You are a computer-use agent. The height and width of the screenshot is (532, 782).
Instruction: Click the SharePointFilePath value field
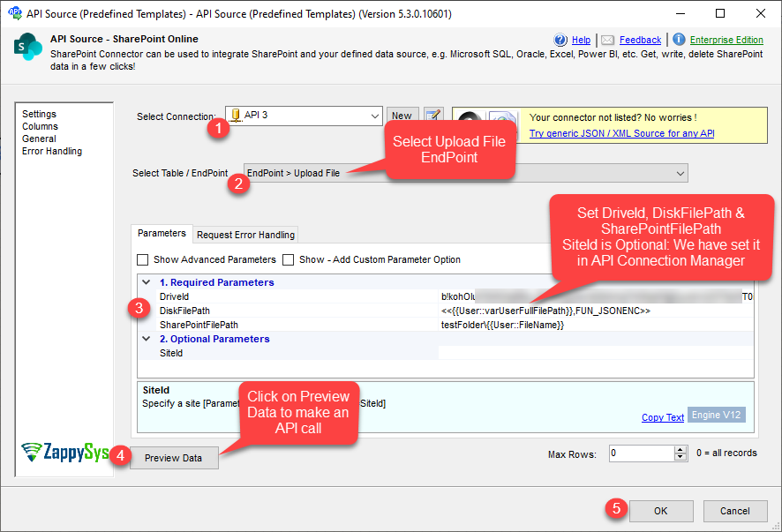point(596,325)
